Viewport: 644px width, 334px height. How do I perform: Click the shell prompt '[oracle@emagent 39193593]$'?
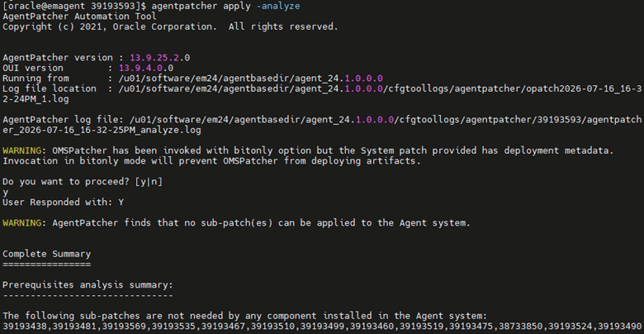coord(74,6)
